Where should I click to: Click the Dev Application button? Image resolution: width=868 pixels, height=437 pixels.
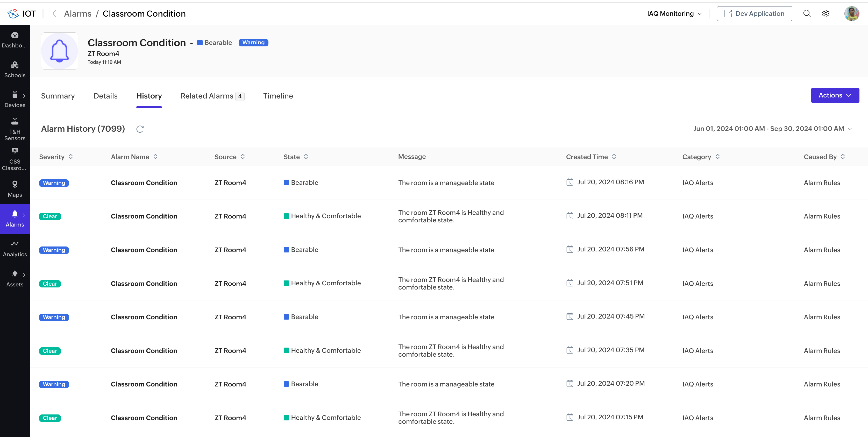(x=754, y=13)
